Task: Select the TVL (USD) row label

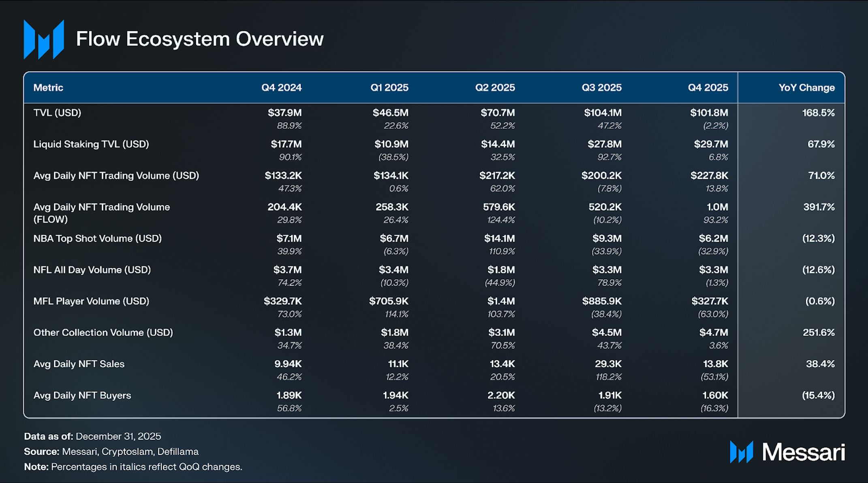Action: click(x=57, y=113)
